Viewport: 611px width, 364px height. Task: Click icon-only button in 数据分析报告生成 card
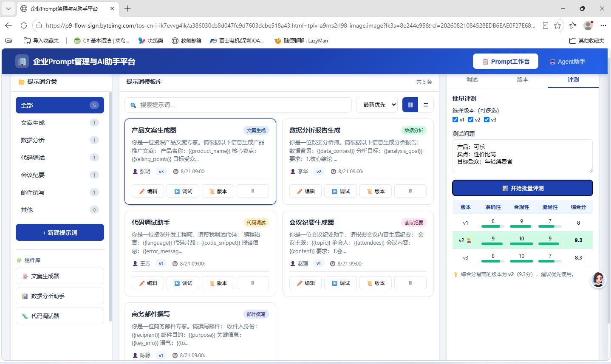tap(410, 191)
